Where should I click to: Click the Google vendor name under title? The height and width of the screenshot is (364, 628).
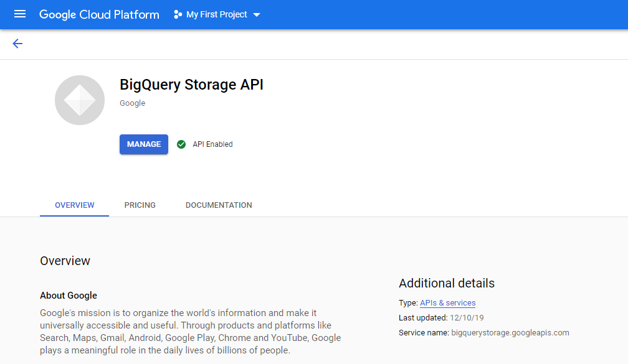[133, 103]
